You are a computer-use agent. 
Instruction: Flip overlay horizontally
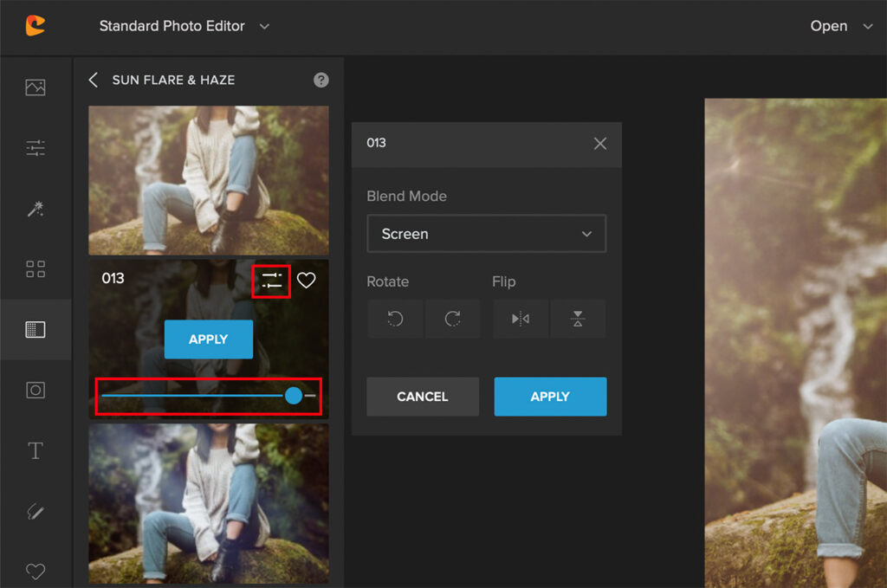coord(521,319)
